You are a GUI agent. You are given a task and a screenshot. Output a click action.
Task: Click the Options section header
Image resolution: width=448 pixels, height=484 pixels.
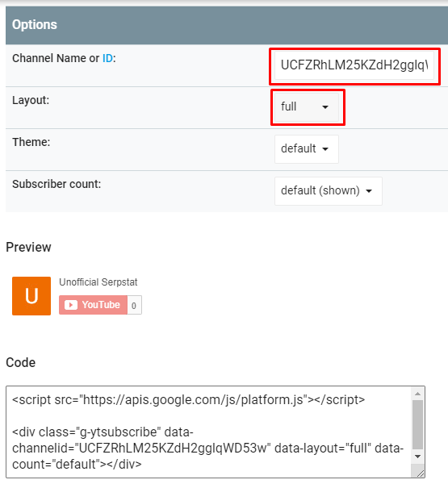tap(227, 25)
